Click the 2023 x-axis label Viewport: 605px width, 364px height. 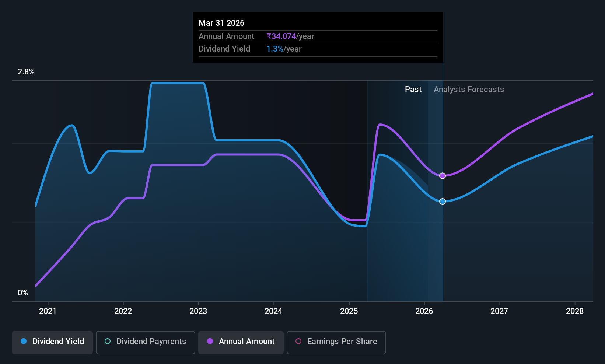(198, 311)
